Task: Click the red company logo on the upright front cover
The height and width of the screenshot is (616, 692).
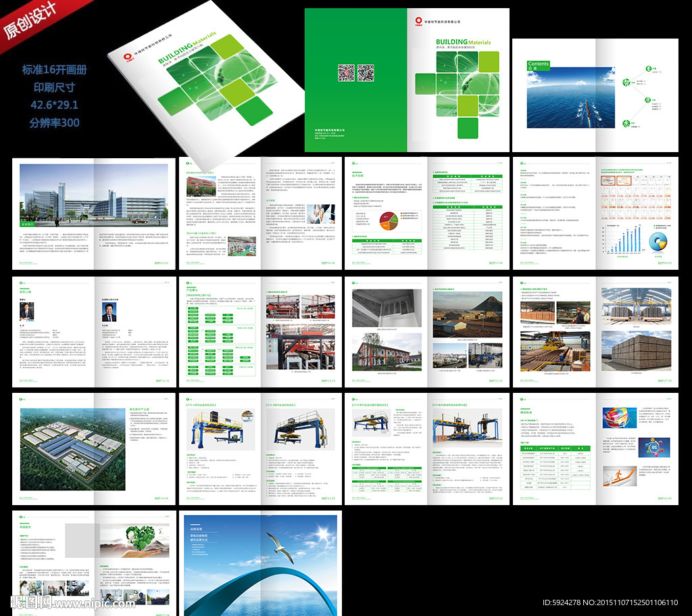Action: pos(418,21)
